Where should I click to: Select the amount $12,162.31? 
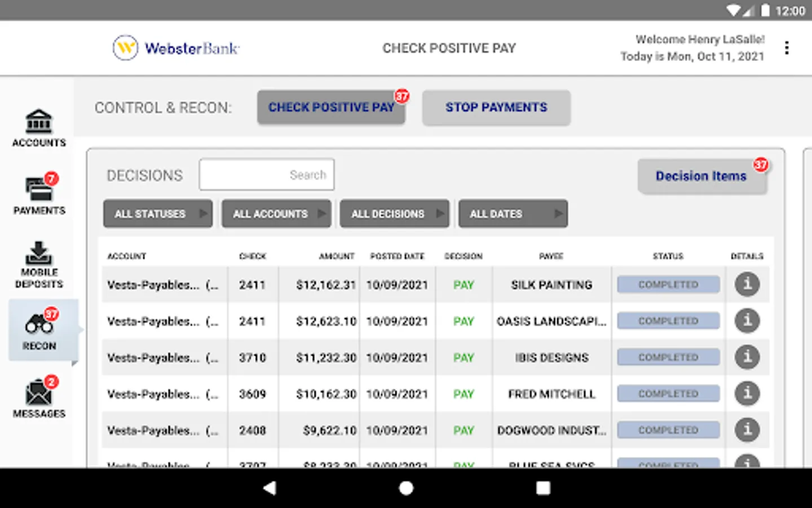pos(326,285)
